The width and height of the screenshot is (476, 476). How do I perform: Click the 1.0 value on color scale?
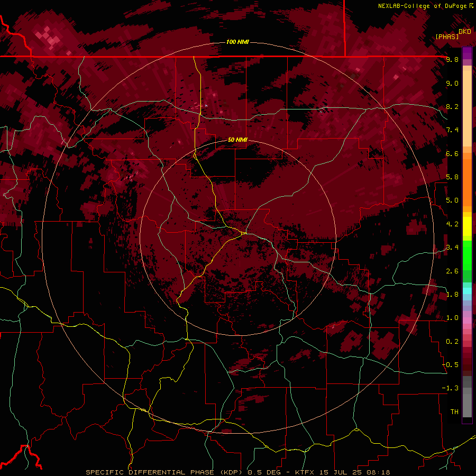[x=452, y=318]
